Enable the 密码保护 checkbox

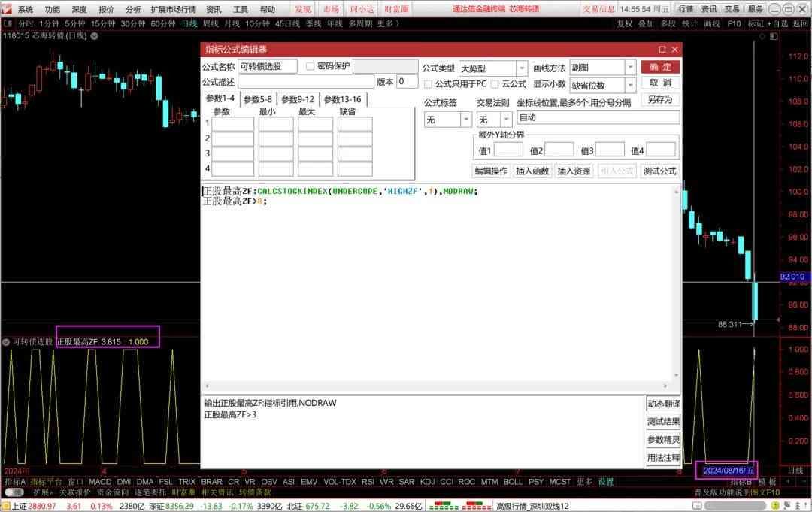click(x=311, y=66)
